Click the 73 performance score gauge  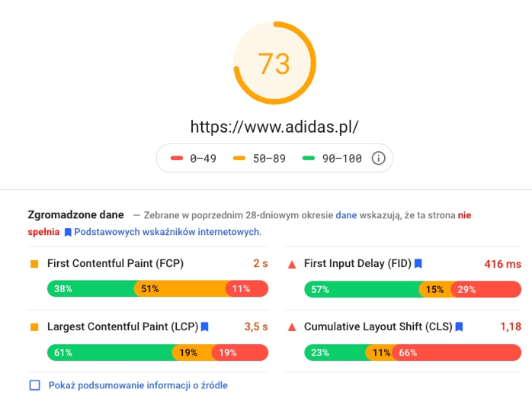274,63
